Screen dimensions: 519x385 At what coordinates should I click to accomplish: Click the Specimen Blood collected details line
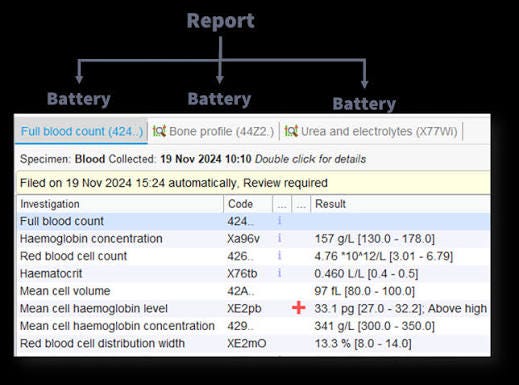(193, 159)
